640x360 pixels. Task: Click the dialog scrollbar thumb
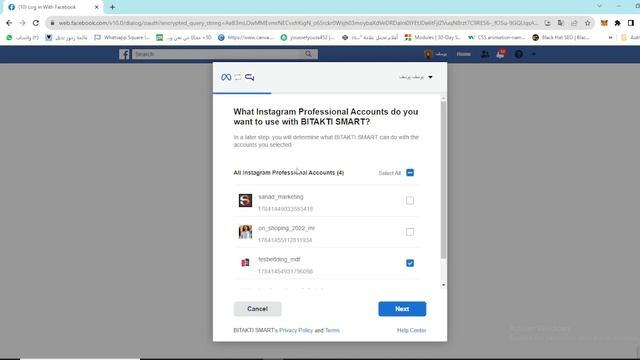443,180
